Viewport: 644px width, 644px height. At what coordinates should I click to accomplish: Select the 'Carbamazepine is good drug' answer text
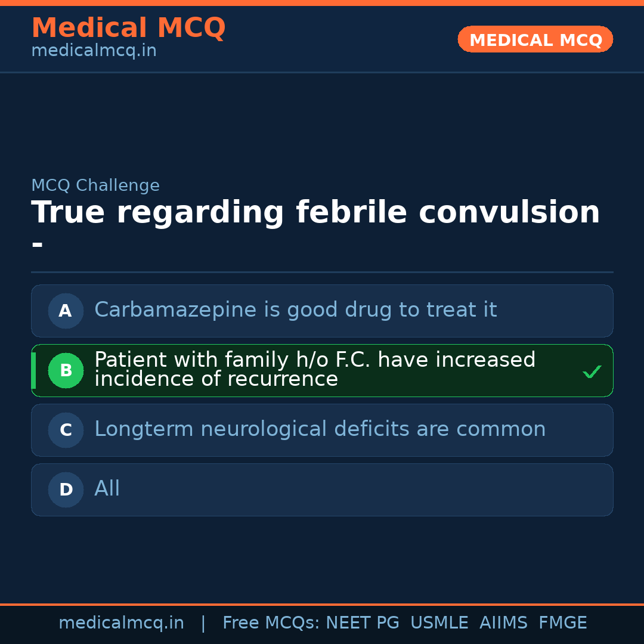[x=295, y=310]
